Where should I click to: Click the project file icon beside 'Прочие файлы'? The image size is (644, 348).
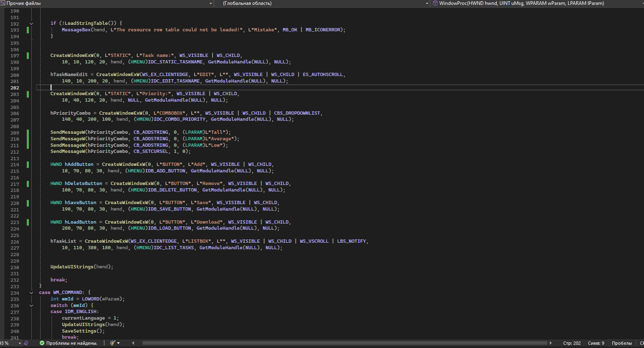click(x=2, y=3)
